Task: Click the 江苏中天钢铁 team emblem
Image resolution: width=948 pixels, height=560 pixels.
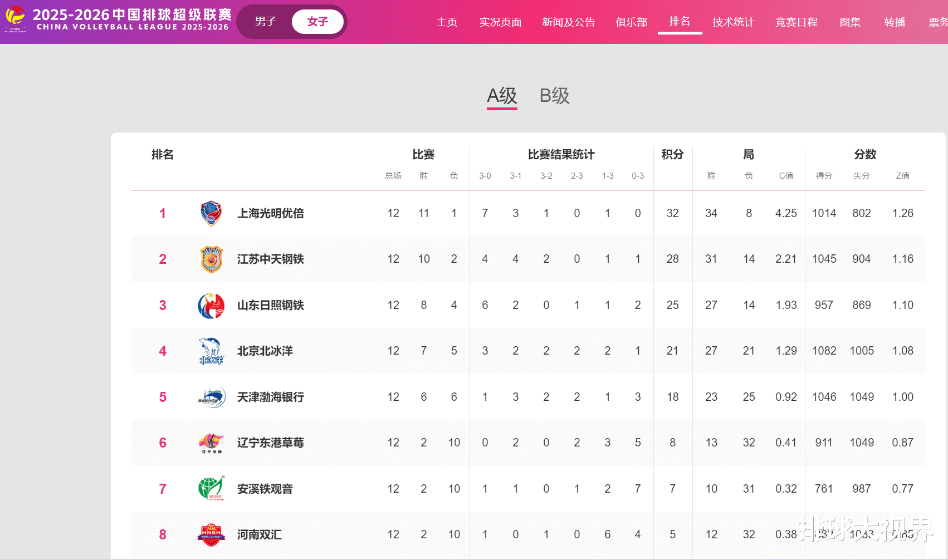Action: pyautogui.click(x=211, y=259)
